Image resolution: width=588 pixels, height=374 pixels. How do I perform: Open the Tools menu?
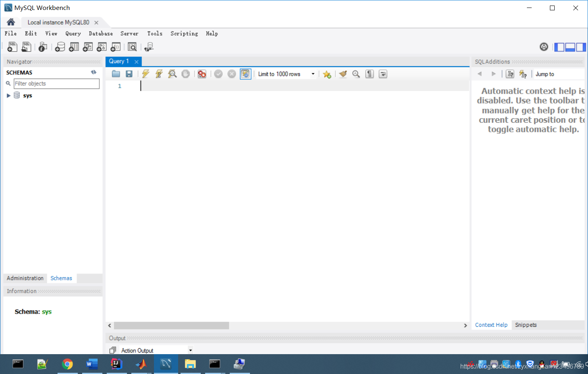point(155,34)
